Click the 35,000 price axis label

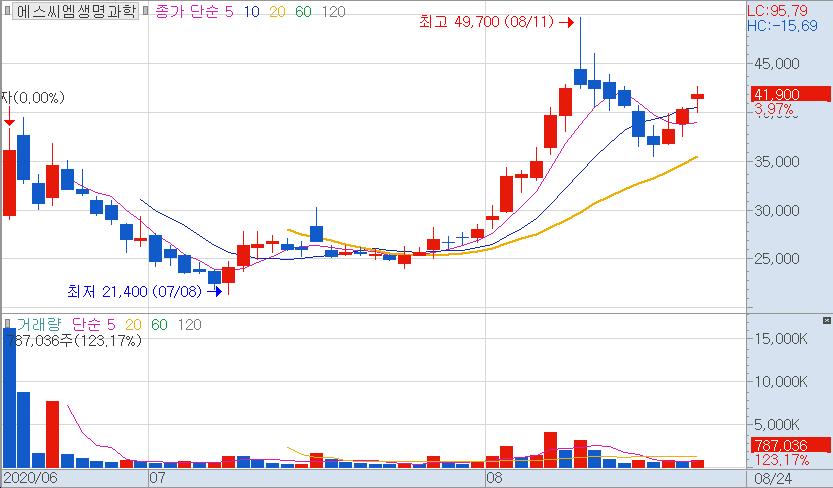coord(777,161)
